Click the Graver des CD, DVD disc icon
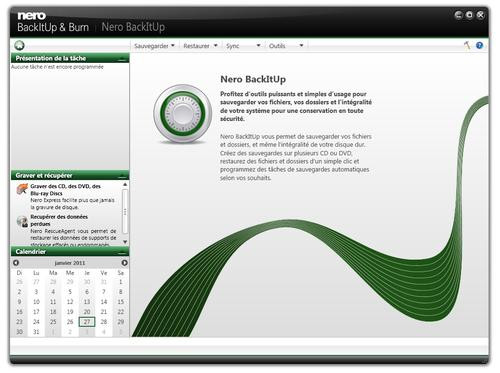500x373 pixels. 22,189
